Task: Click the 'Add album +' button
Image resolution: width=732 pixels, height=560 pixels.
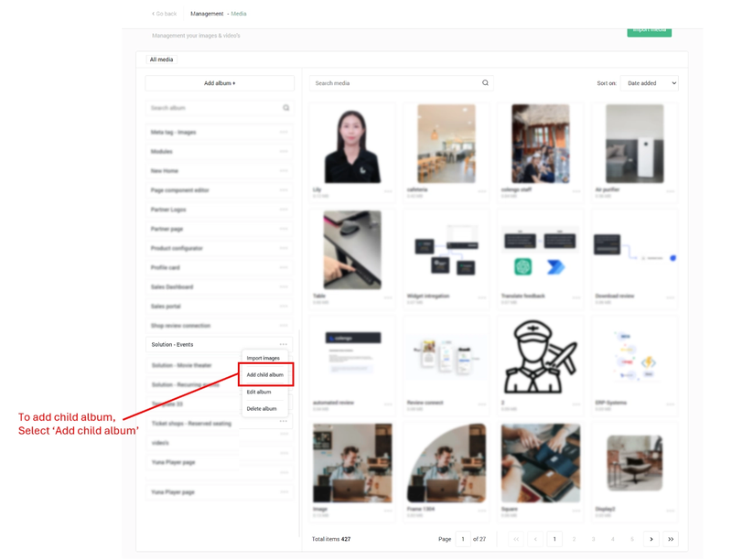Action: [x=220, y=83]
